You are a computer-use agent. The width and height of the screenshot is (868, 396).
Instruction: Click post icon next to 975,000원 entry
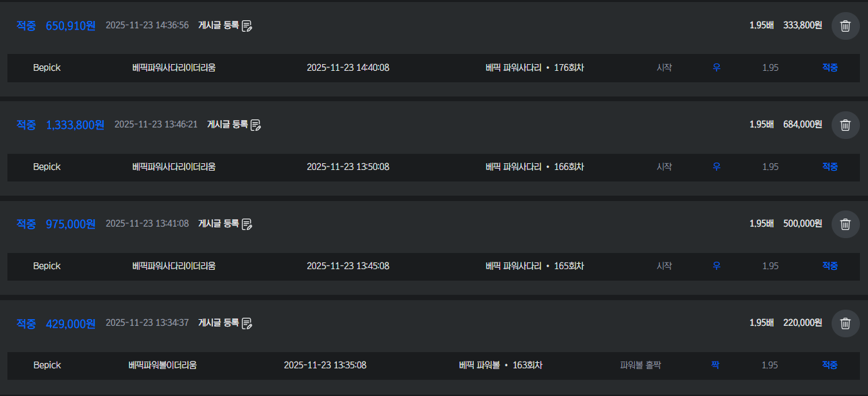click(x=247, y=224)
